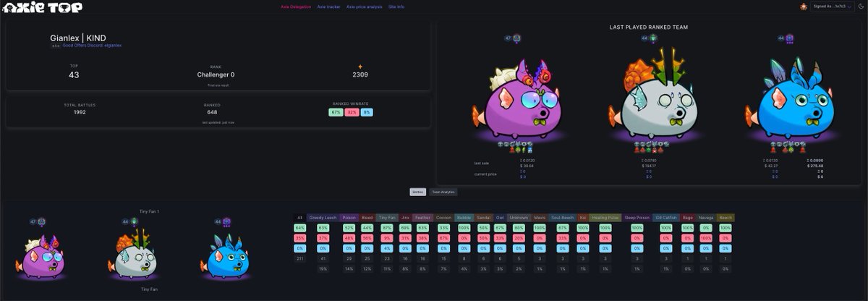Click the 211 battles count under All
868x301 pixels.
pyautogui.click(x=299, y=258)
